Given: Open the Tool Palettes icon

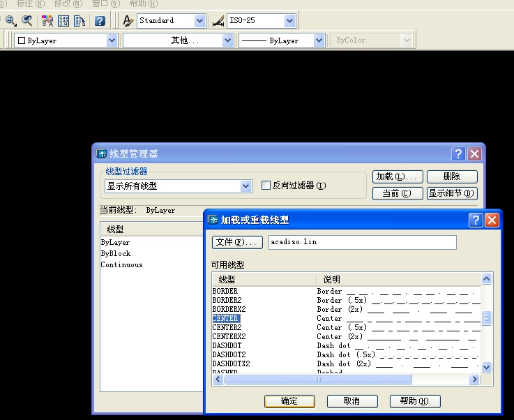Looking at the screenshot, I should [x=80, y=21].
